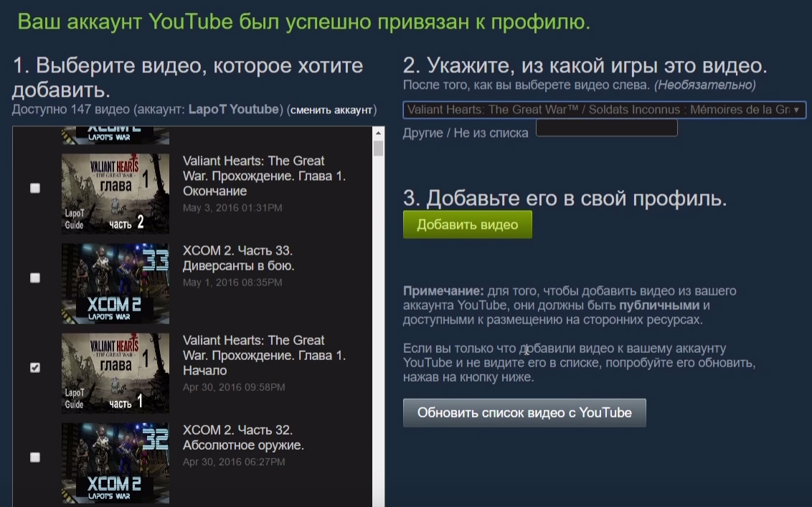Click title 'XCOM 2. Часть 32. Абсолютное оружие.'
The width and height of the screenshot is (812, 507).
click(243, 437)
